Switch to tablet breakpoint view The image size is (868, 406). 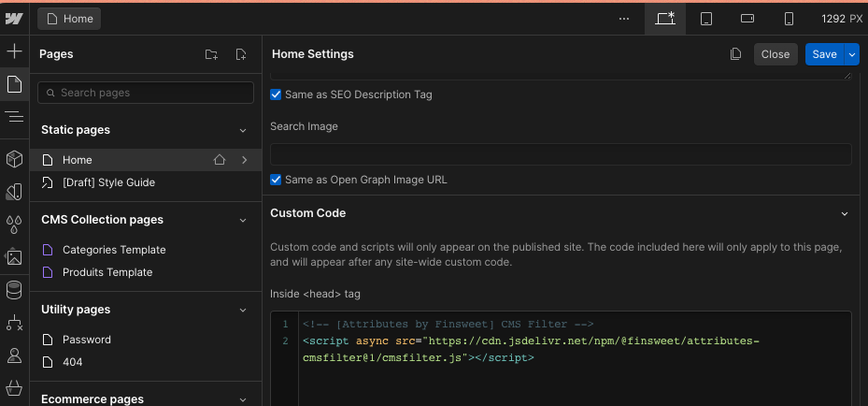(706, 19)
